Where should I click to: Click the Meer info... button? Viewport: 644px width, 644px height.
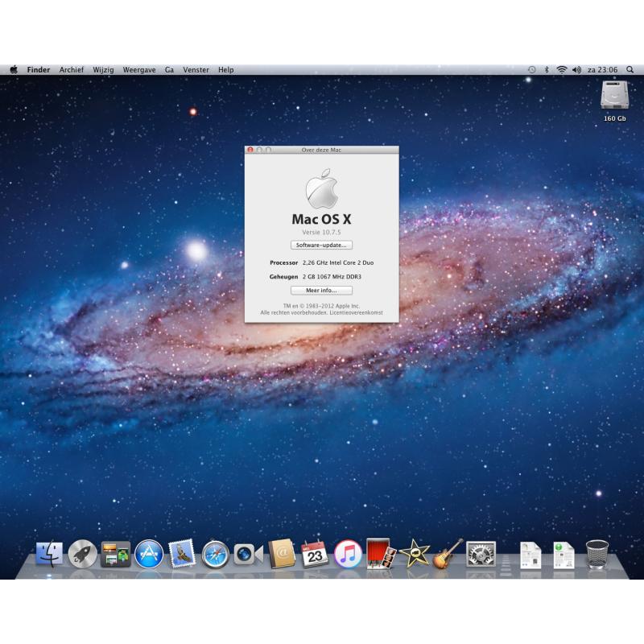pyautogui.click(x=321, y=291)
